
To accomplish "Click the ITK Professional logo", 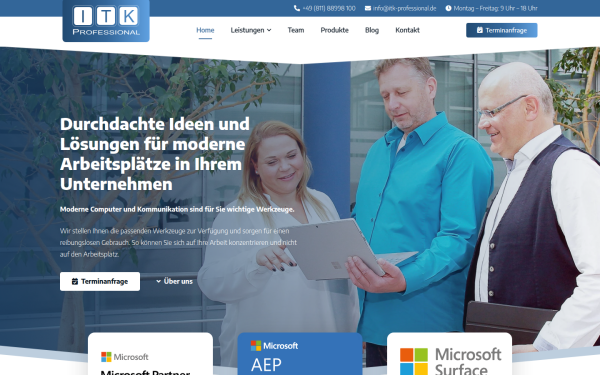I will coord(106,20).
